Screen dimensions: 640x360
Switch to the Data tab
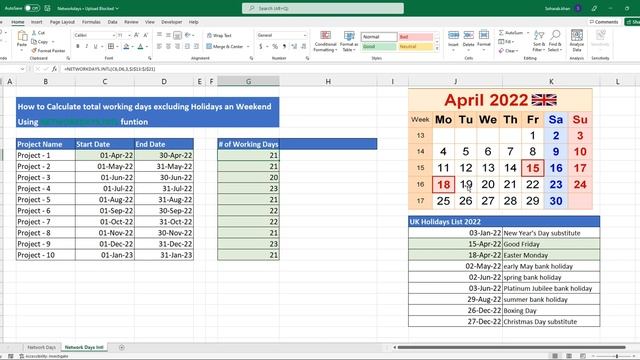coord(112,22)
